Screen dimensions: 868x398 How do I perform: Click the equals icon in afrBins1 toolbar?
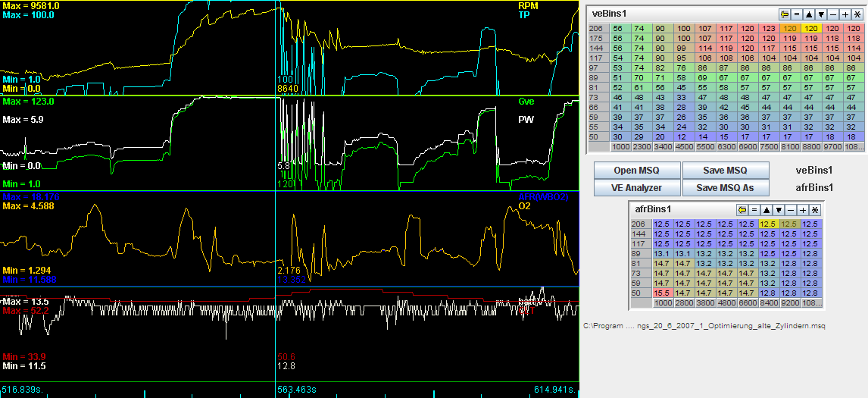point(754,210)
